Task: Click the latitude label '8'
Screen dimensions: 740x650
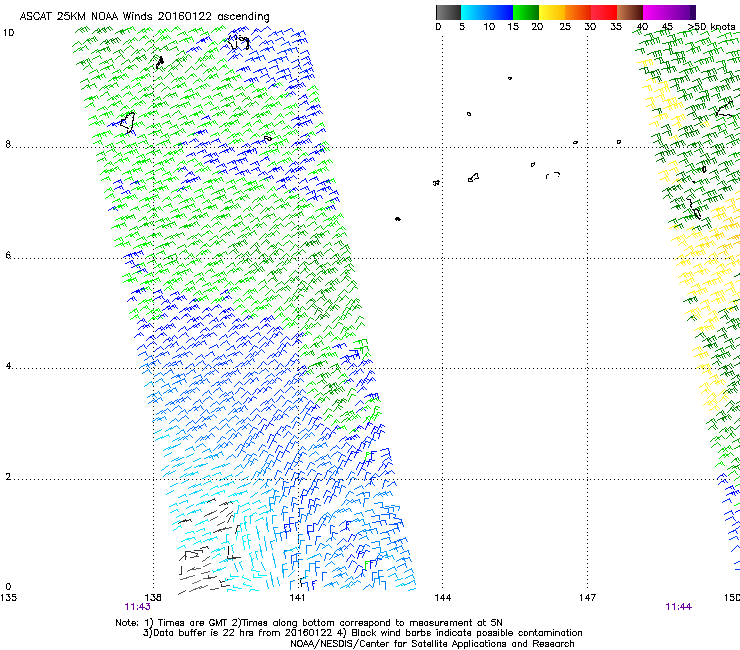Action: tap(8, 144)
